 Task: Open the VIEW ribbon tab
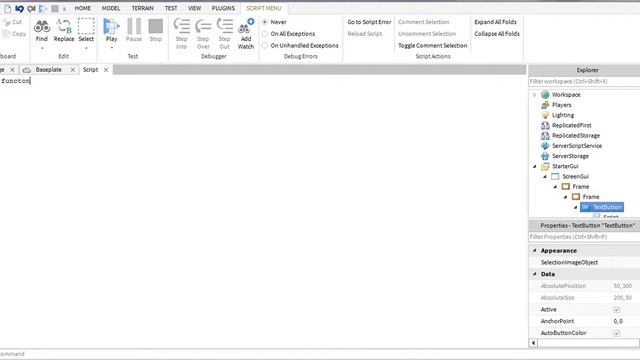[194, 8]
